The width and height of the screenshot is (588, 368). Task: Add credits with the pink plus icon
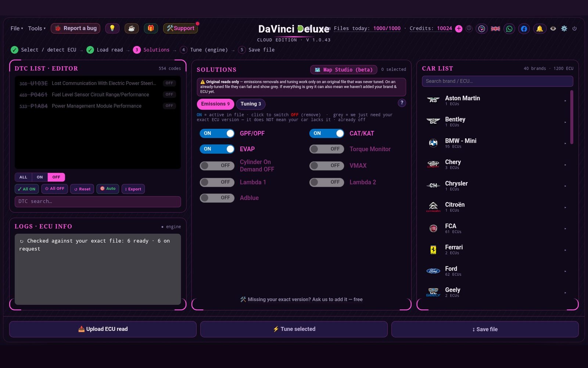(459, 29)
